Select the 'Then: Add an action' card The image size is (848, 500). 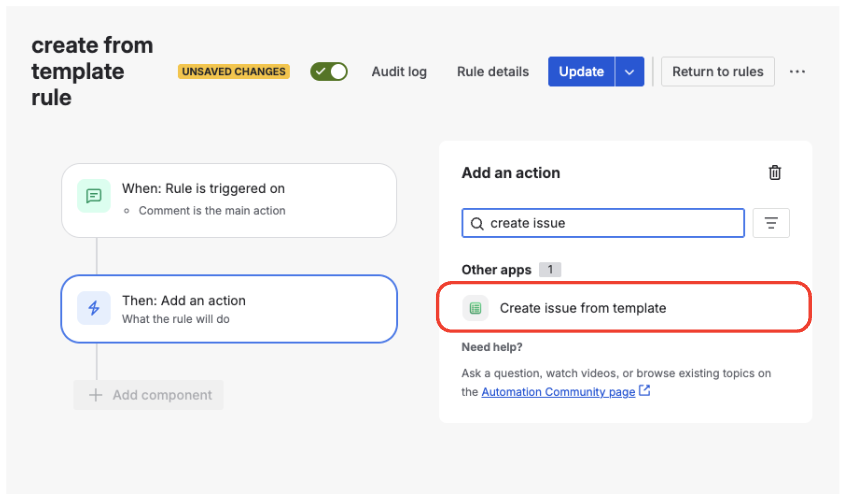coord(229,309)
